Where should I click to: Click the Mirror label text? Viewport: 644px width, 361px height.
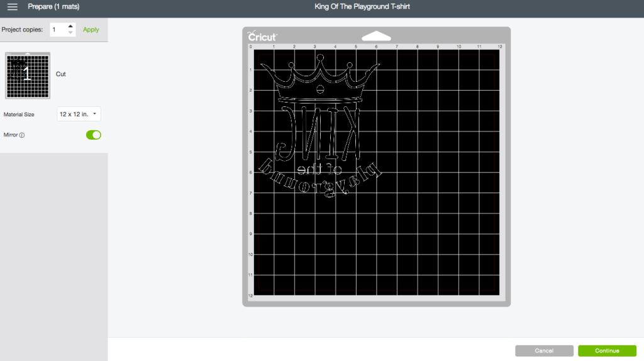coord(10,135)
